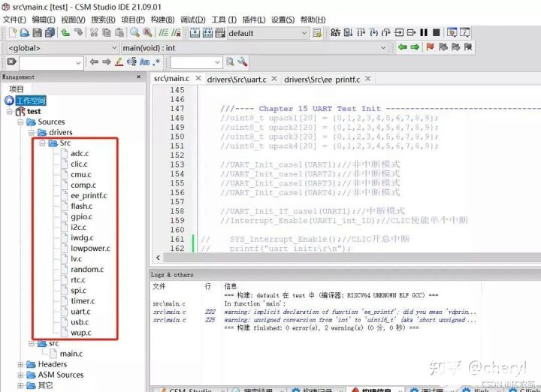This screenshot has width=541, height=392.
Task: Open the Replace tool icon
Action: (x=147, y=33)
